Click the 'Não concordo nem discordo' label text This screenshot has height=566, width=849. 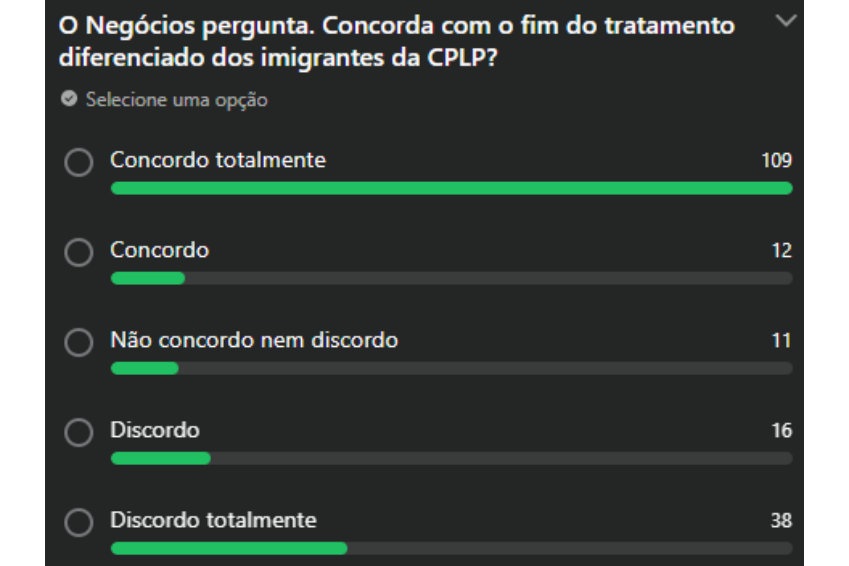tap(254, 340)
